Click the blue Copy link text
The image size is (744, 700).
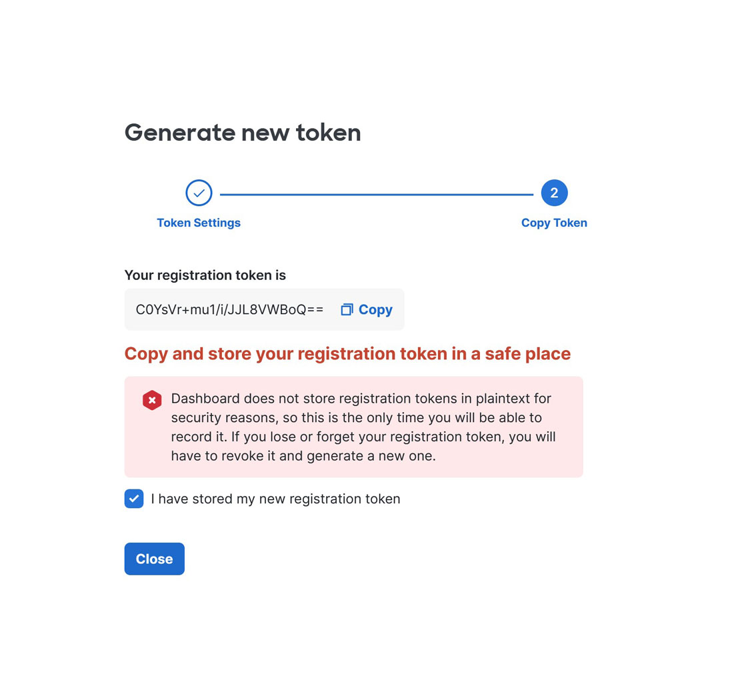pyautogui.click(x=375, y=310)
